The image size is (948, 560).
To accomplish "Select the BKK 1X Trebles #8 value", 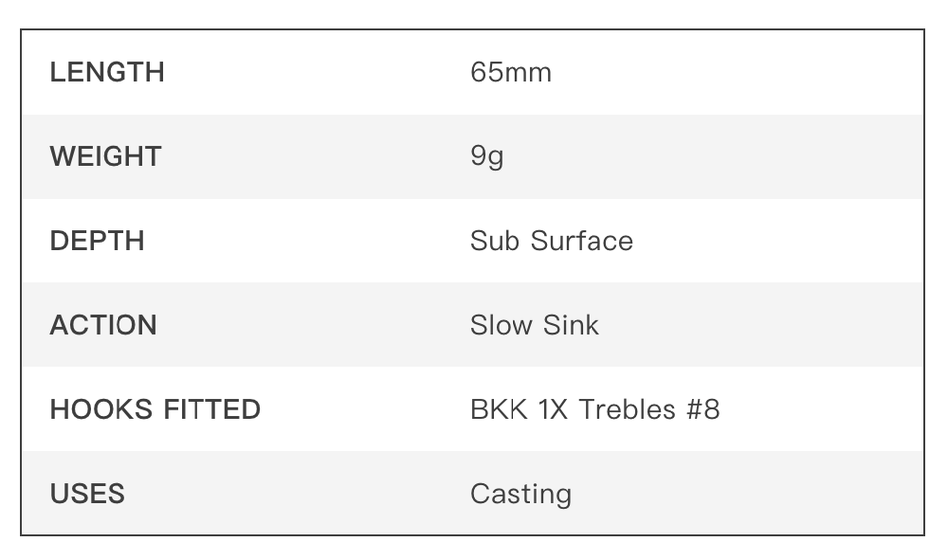I will [x=594, y=409].
